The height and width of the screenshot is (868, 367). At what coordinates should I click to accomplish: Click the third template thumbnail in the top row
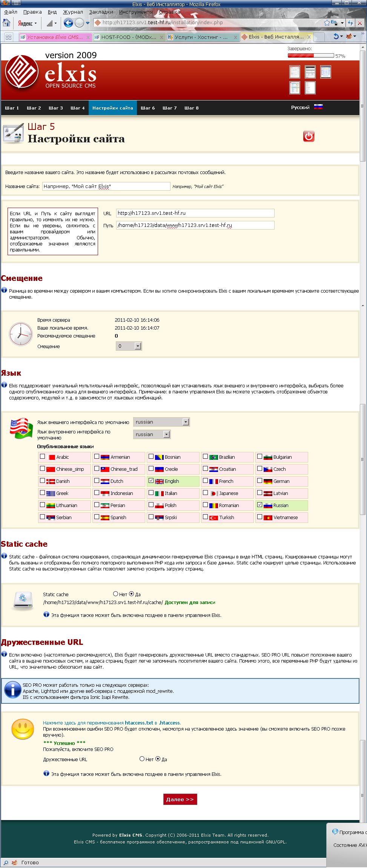(x=326, y=72)
